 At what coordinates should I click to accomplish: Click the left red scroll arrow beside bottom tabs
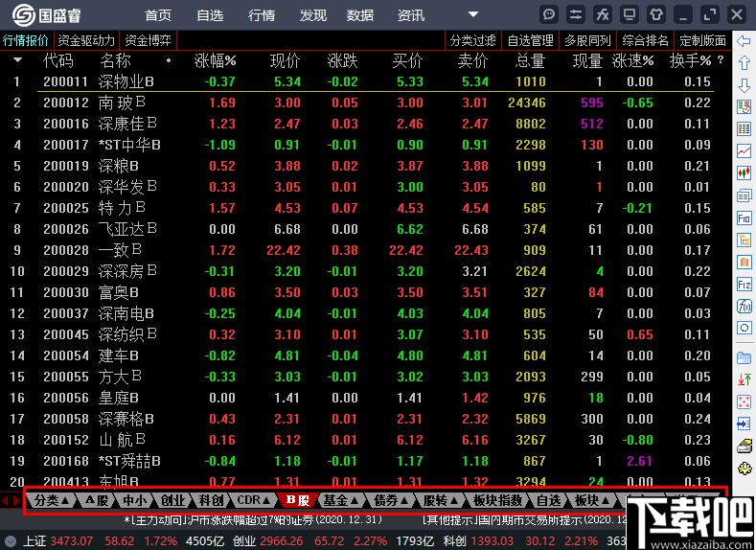[5, 500]
